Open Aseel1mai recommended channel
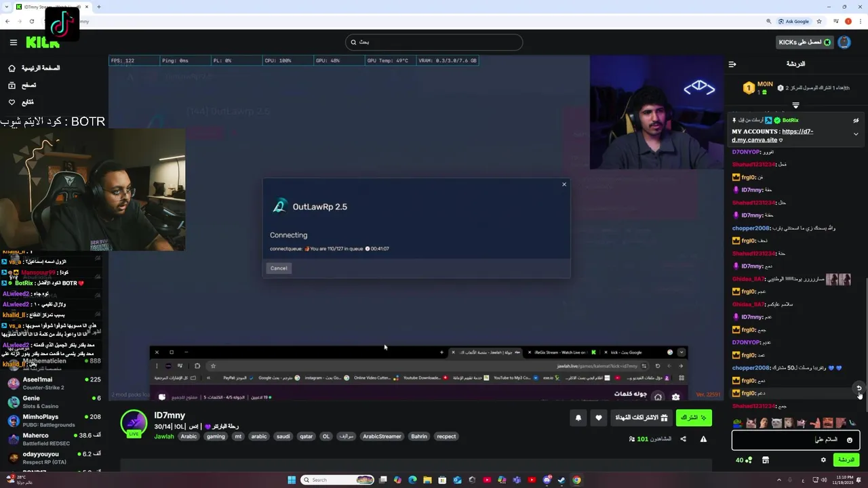 [53, 383]
